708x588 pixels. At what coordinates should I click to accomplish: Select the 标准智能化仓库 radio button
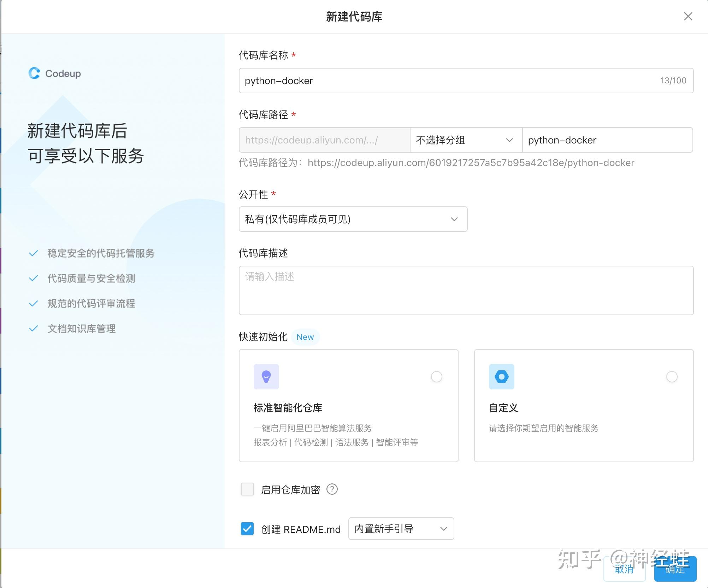pyautogui.click(x=436, y=377)
